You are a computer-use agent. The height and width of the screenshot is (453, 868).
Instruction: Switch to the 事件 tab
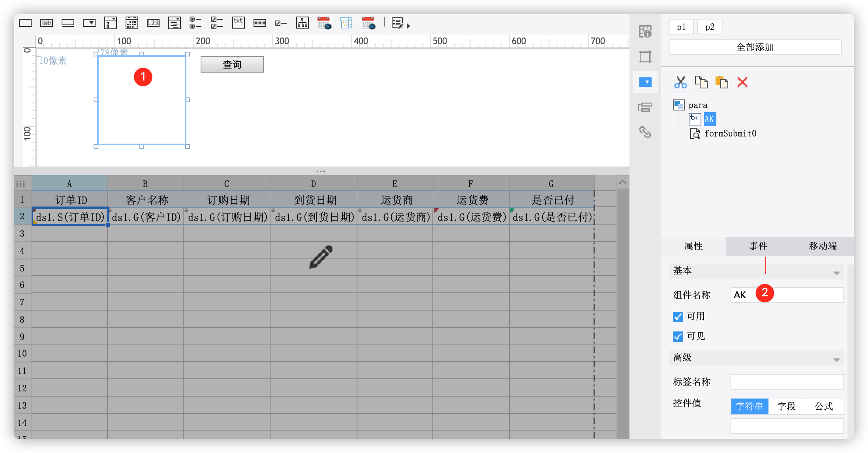click(758, 246)
